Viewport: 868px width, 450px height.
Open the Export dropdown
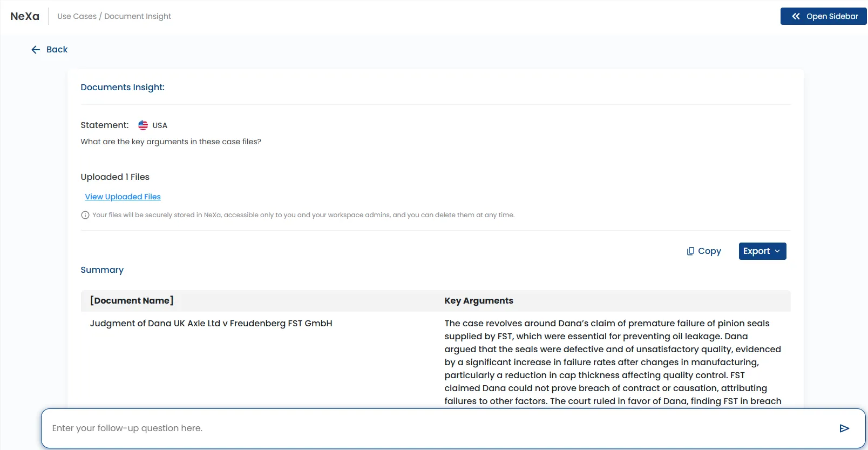(762, 251)
